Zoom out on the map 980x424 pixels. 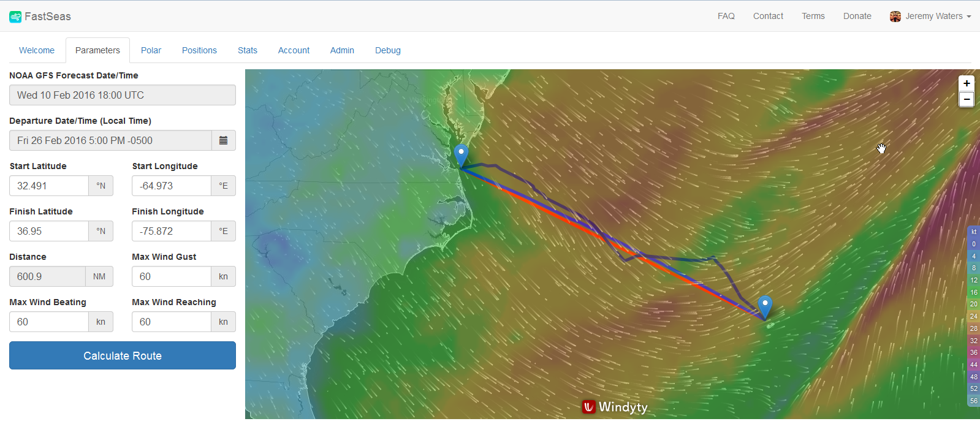967,99
